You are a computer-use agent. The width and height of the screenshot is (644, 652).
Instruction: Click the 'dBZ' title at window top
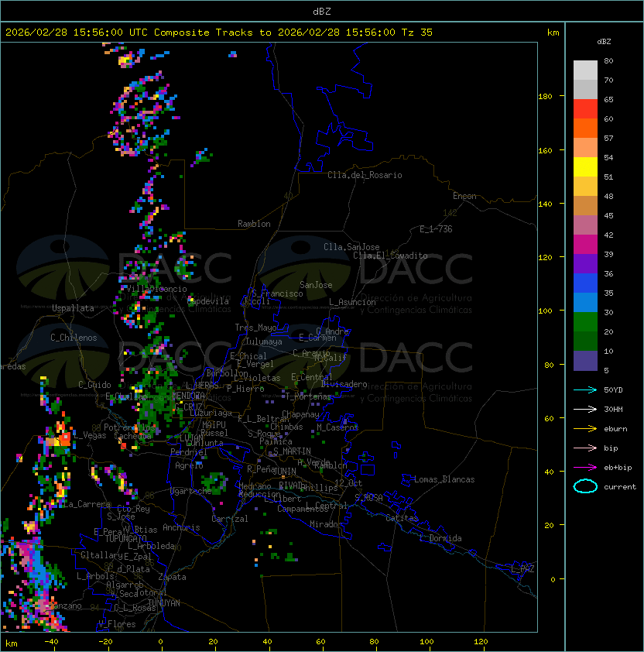click(322, 11)
